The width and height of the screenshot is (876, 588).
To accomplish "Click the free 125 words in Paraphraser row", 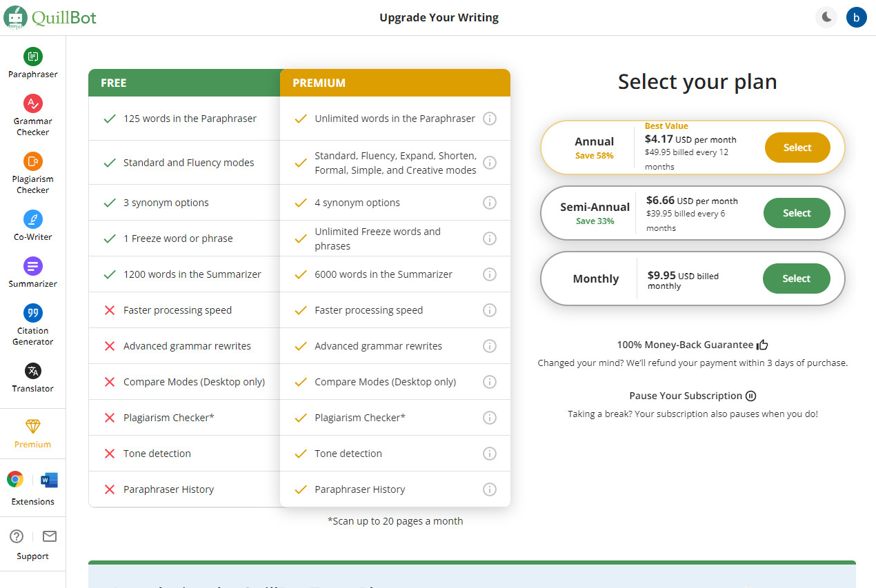I will coord(184,119).
